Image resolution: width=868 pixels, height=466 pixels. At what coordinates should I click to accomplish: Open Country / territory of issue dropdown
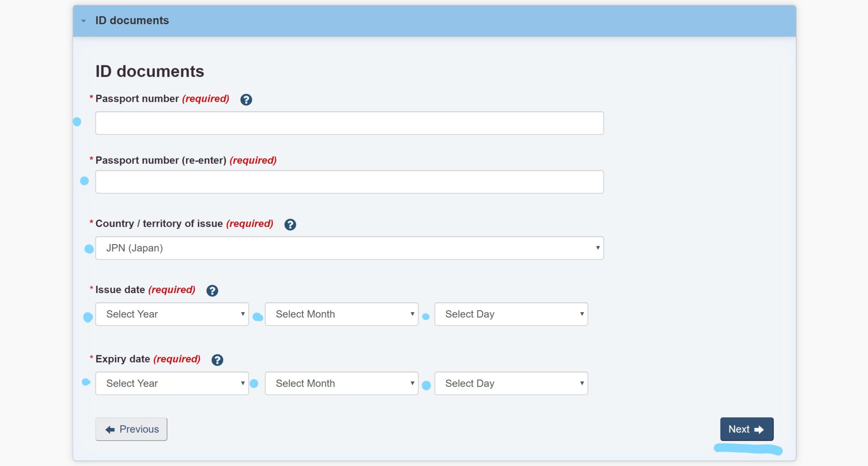tap(349, 248)
